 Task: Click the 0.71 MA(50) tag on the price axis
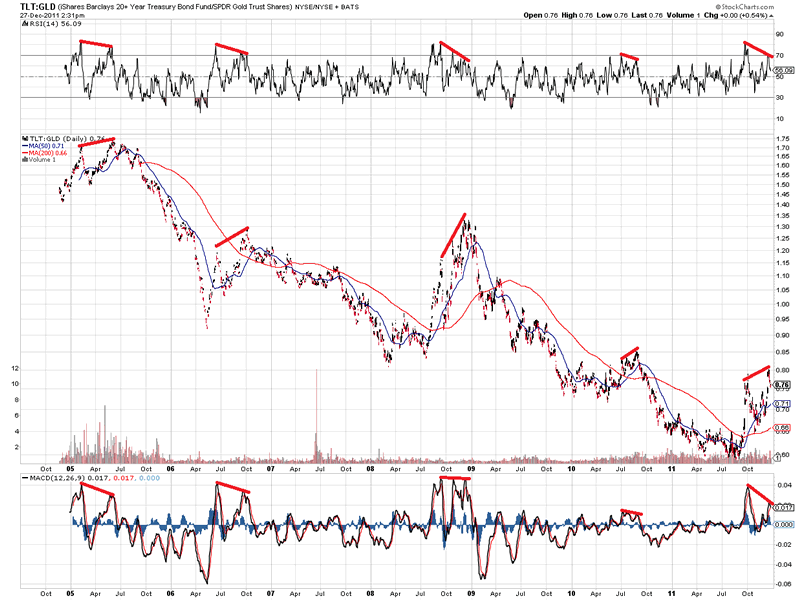click(783, 404)
